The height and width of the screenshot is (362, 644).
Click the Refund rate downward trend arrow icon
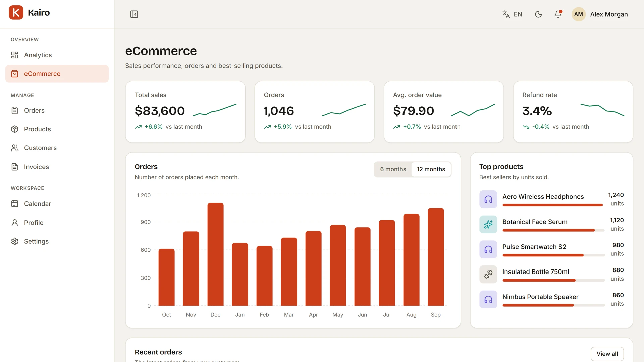(x=526, y=127)
